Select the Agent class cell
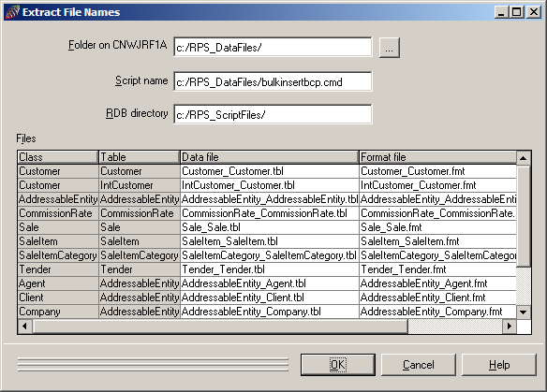The image size is (547, 392). click(x=58, y=283)
